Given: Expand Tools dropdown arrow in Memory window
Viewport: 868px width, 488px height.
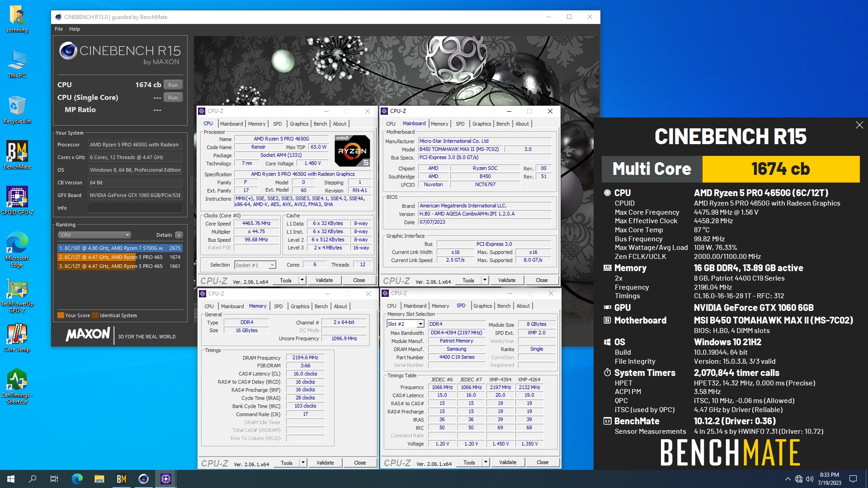Looking at the screenshot, I should tap(303, 463).
